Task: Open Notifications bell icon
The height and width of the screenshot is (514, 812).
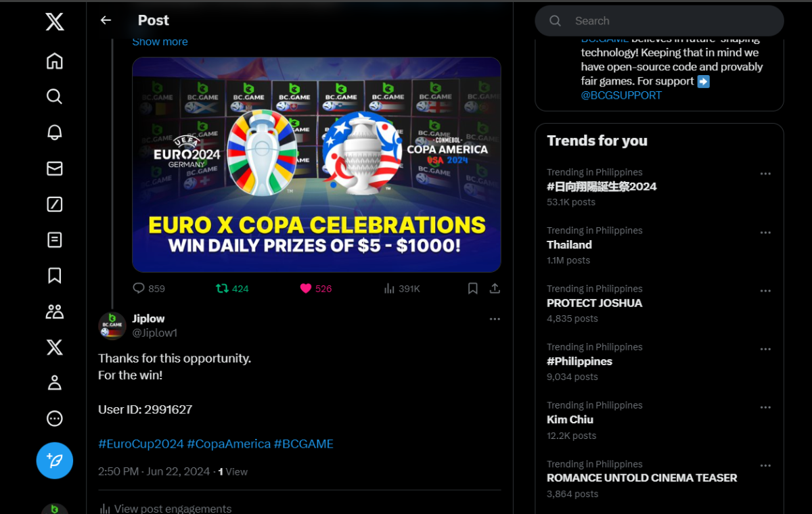Action: pos(55,132)
